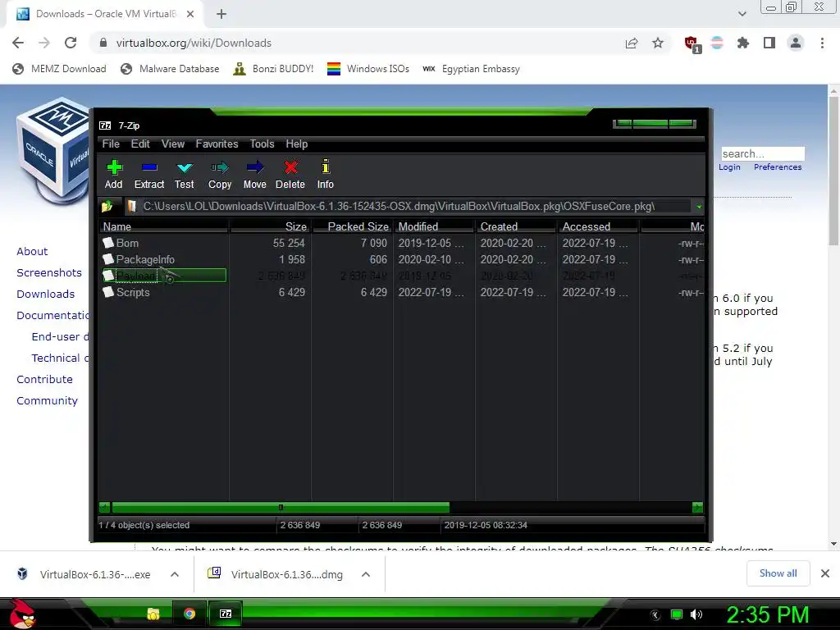The height and width of the screenshot is (630, 840).
Task: Click the About link in the VirtualBox sidebar
Action: click(x=32, y=251)
